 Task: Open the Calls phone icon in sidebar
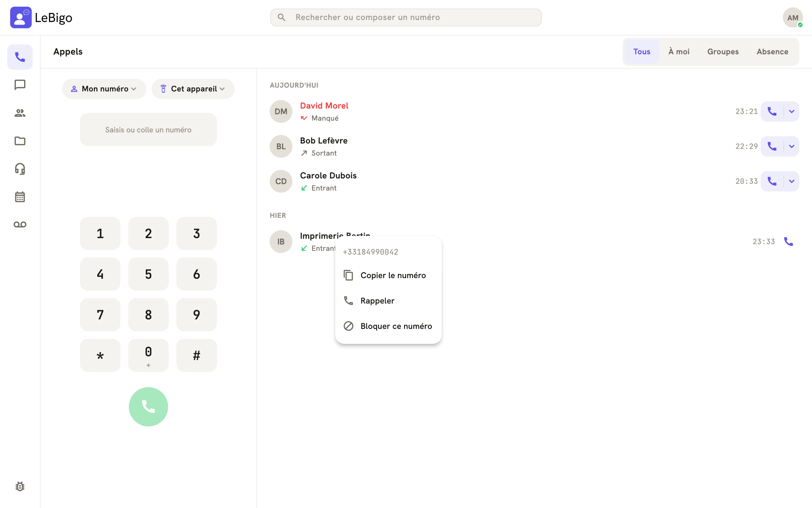click(x=20, y=57)
